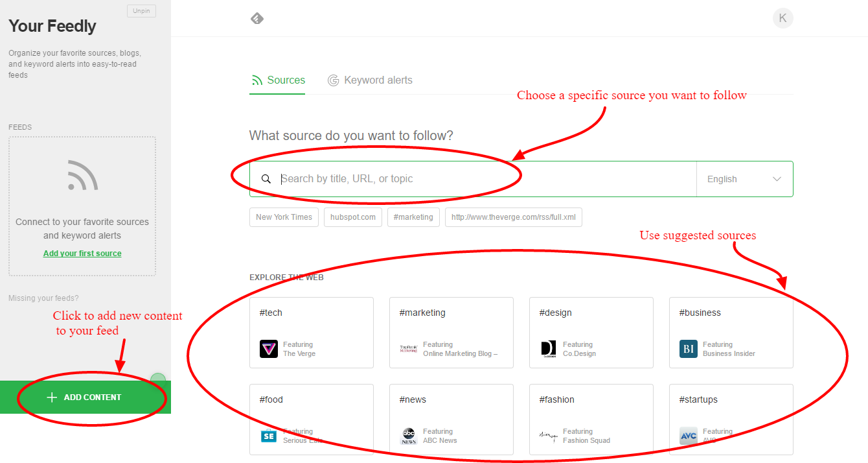
Task: Click the Serious Eats SE logo
Action: click(269, 436)
